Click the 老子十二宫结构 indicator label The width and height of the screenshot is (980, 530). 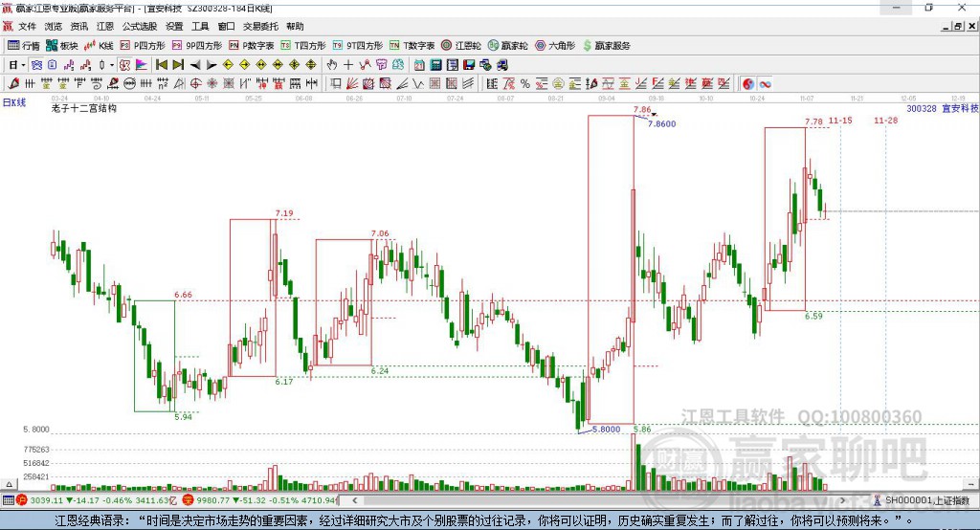(x=84, y=108)
